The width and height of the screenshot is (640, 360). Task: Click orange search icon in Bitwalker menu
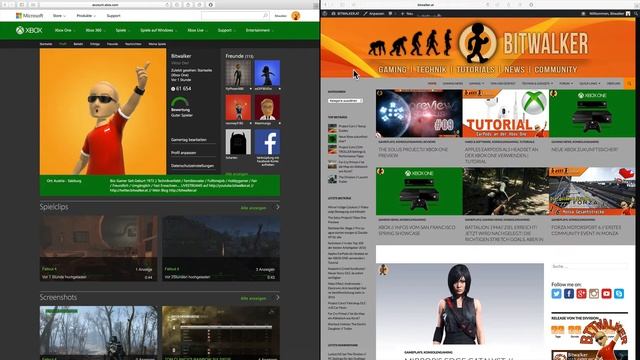point(629,83)
